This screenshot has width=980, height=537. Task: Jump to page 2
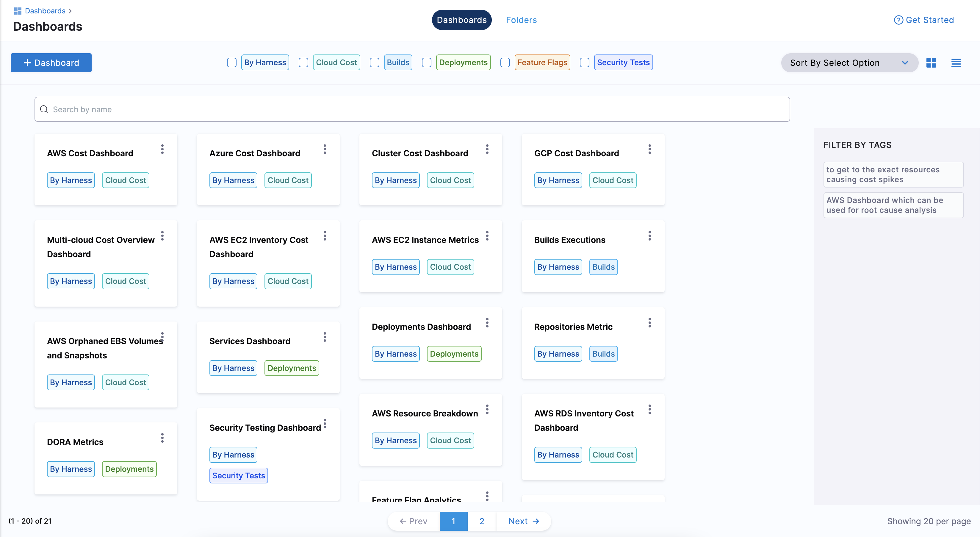point(482,521)
